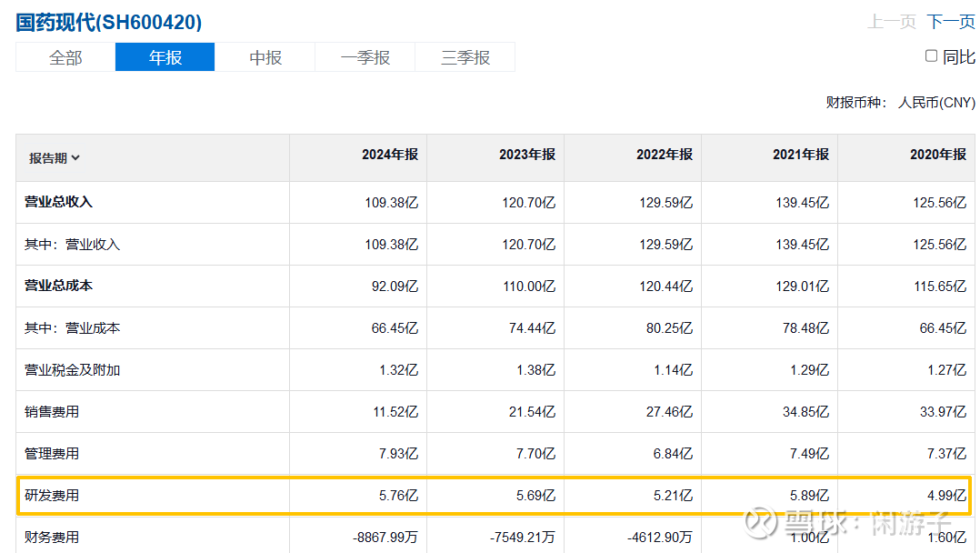Select the 研发费用 row label

click(52, 496)
